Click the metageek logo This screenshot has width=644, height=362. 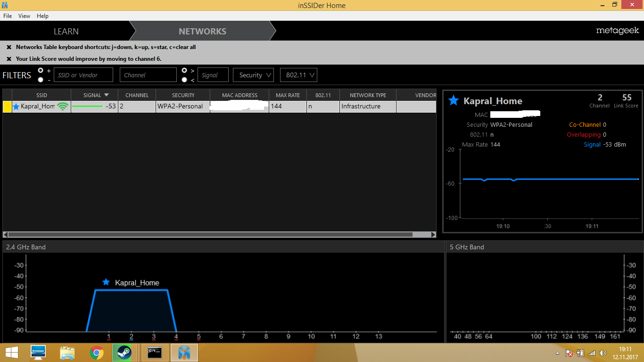pos(618,30)
